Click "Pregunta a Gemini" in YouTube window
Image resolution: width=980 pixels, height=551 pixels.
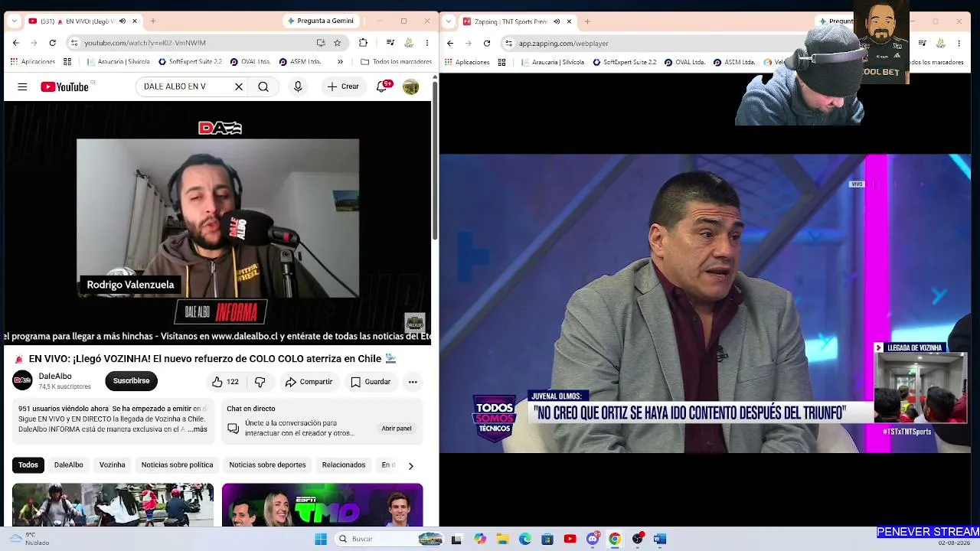[321, 21]
